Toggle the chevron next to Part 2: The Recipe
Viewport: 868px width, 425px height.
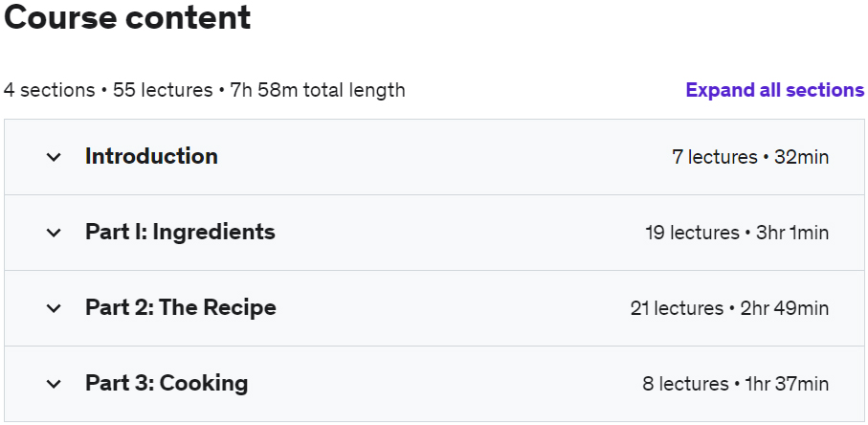tap(54, 308)
